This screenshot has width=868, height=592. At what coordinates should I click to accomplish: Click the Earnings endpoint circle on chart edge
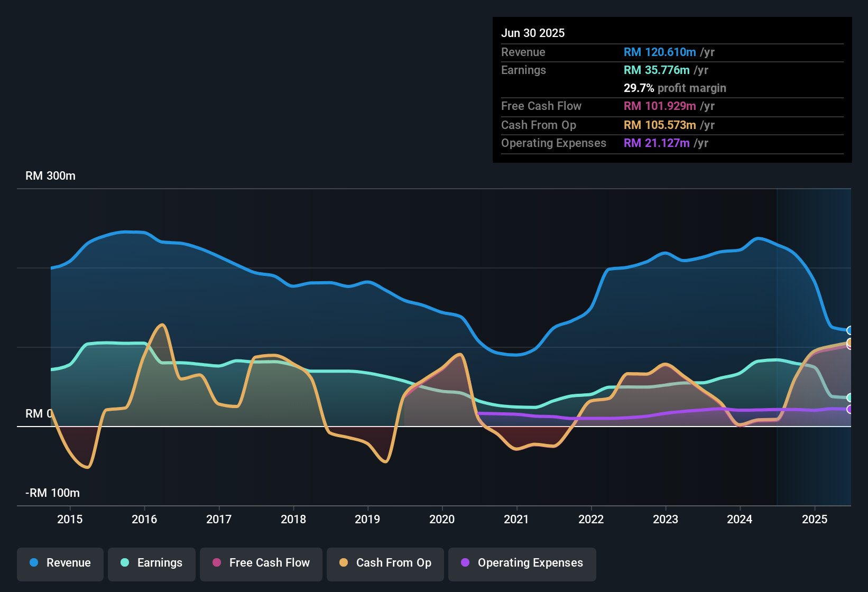(x=850, y=397)
